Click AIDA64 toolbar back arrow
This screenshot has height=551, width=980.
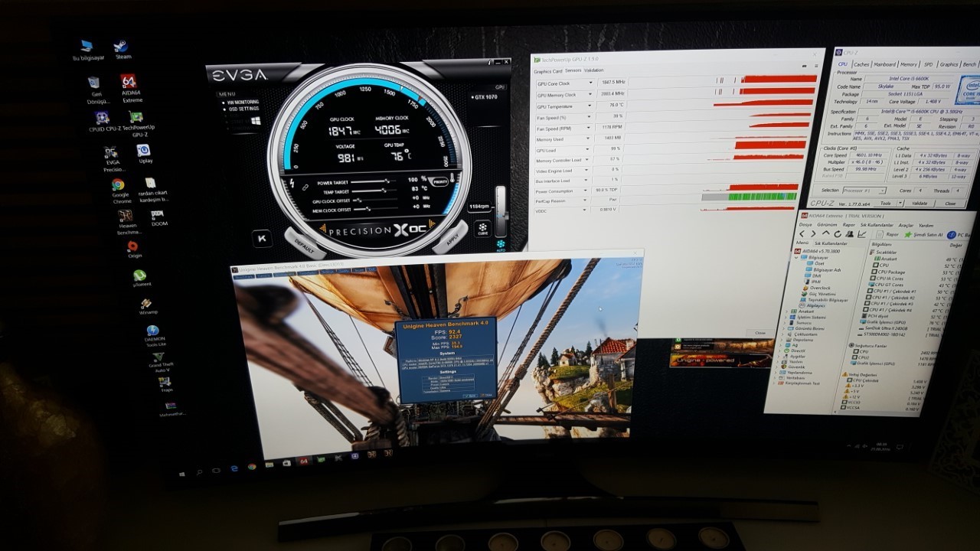click(803, 234)
